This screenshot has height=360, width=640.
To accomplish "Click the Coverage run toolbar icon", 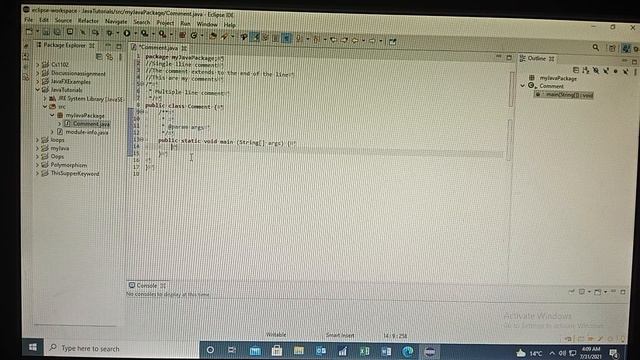I will tap(144, 33).
